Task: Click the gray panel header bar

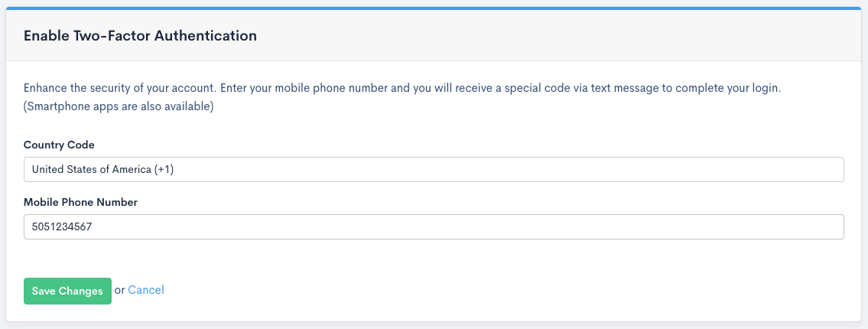Action: 535,35
